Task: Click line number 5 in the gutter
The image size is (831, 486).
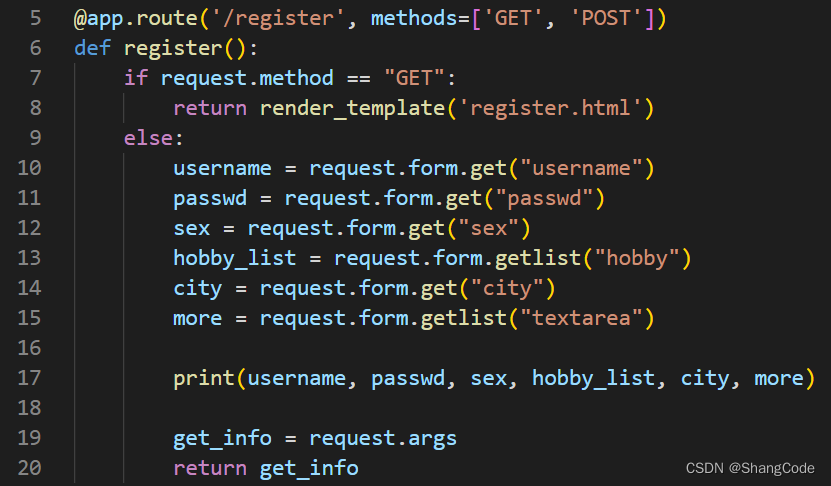Action: 36,18
